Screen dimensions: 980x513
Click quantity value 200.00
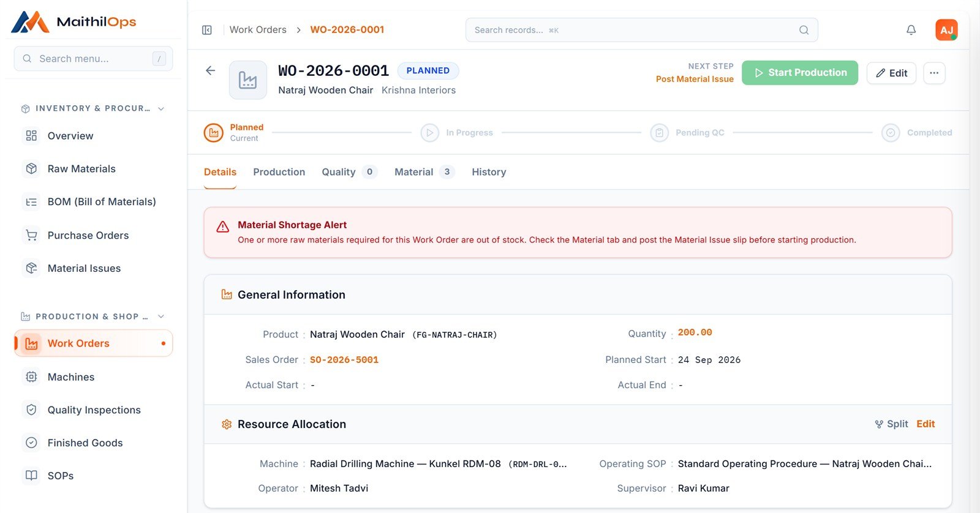[x=695, y=332]
